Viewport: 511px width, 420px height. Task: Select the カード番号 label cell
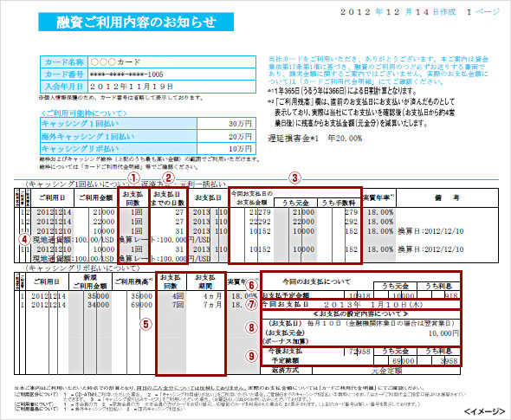pos(64,74)
